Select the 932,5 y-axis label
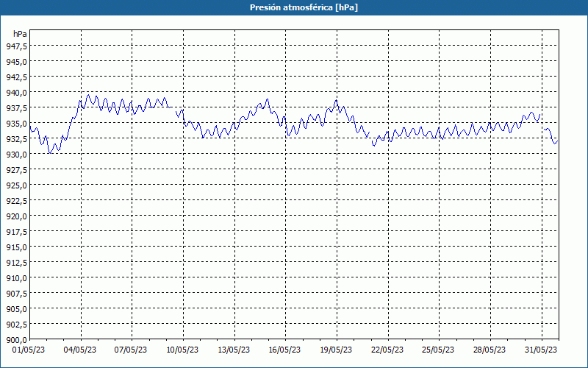 [16, 139]
